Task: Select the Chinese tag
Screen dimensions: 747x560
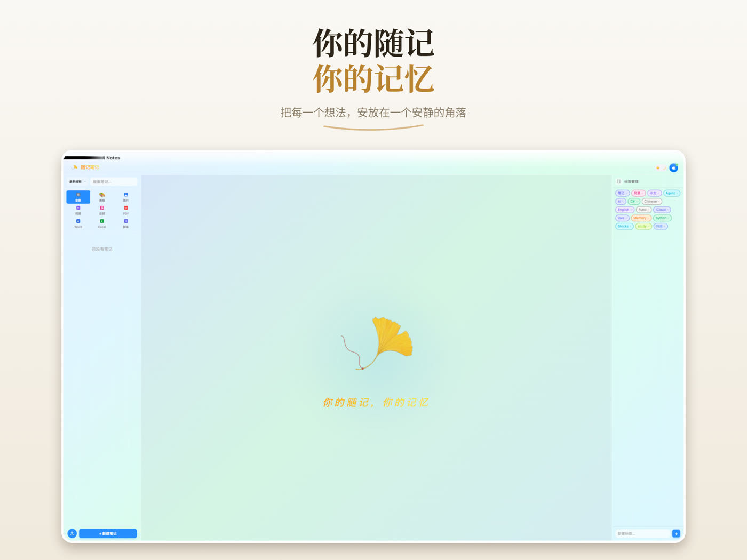Action: tap(651, 202)
